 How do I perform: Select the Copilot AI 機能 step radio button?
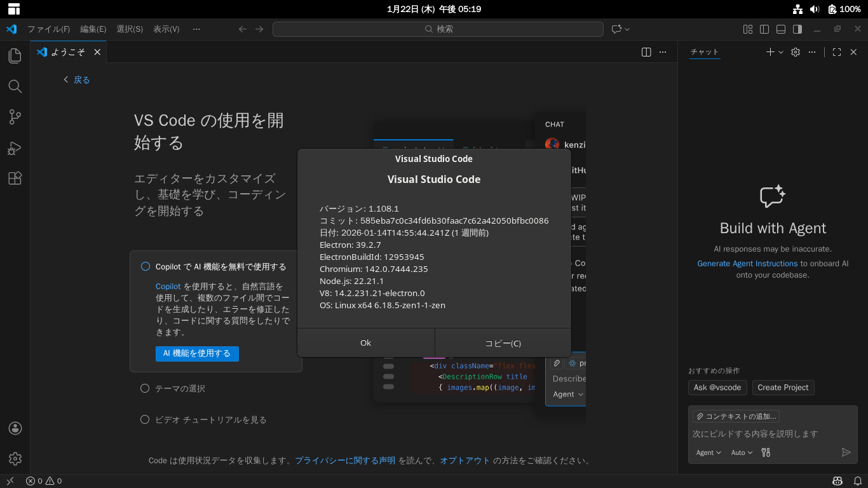pyautogui.click(x=146, y=267)
